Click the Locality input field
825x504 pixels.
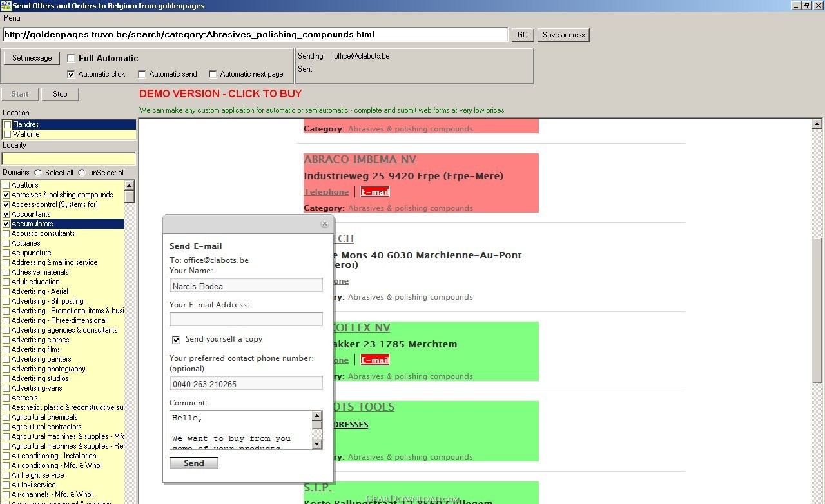(68, 159)
